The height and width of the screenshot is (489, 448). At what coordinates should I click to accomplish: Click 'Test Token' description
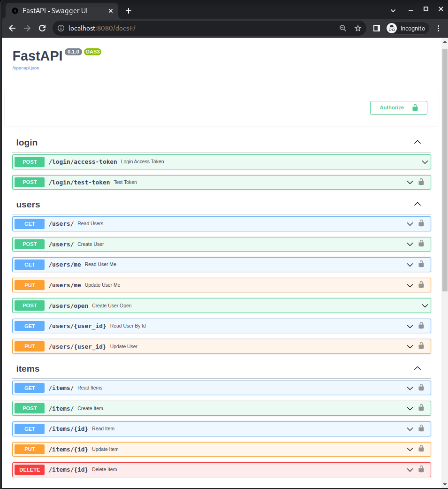tap(125, 182)
